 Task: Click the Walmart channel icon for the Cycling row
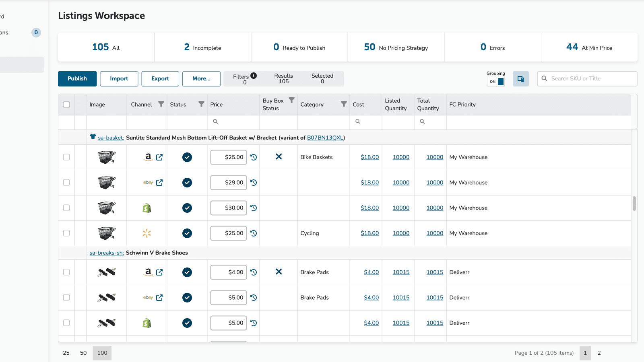(x=147, y=233)
